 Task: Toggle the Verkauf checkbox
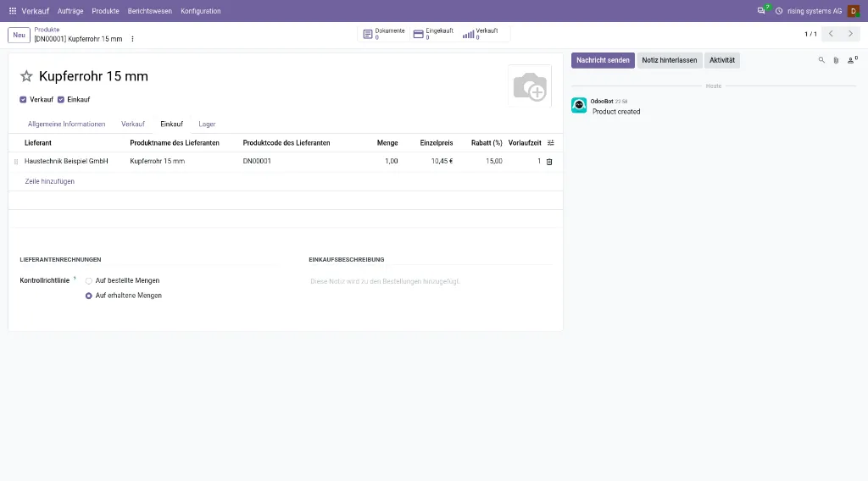23,100
